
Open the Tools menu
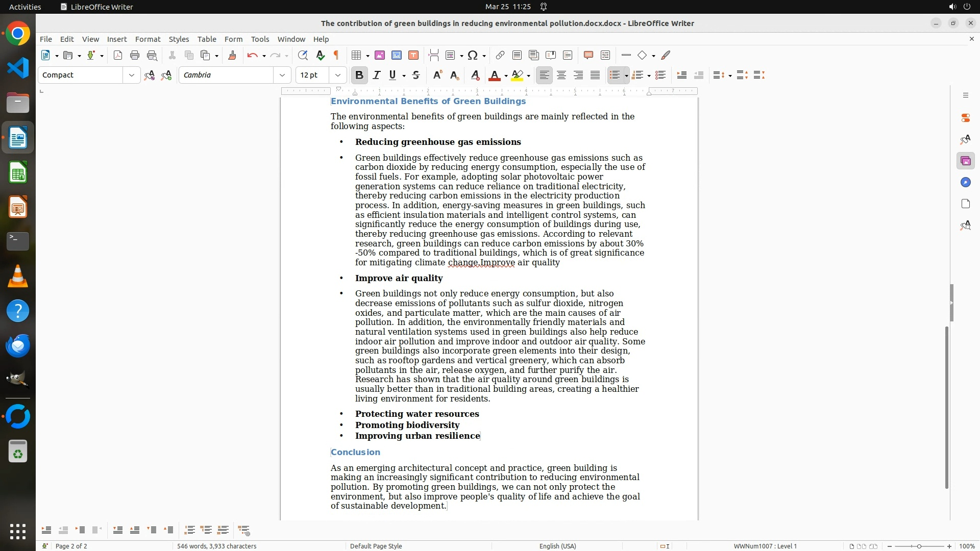click(260, 39)
